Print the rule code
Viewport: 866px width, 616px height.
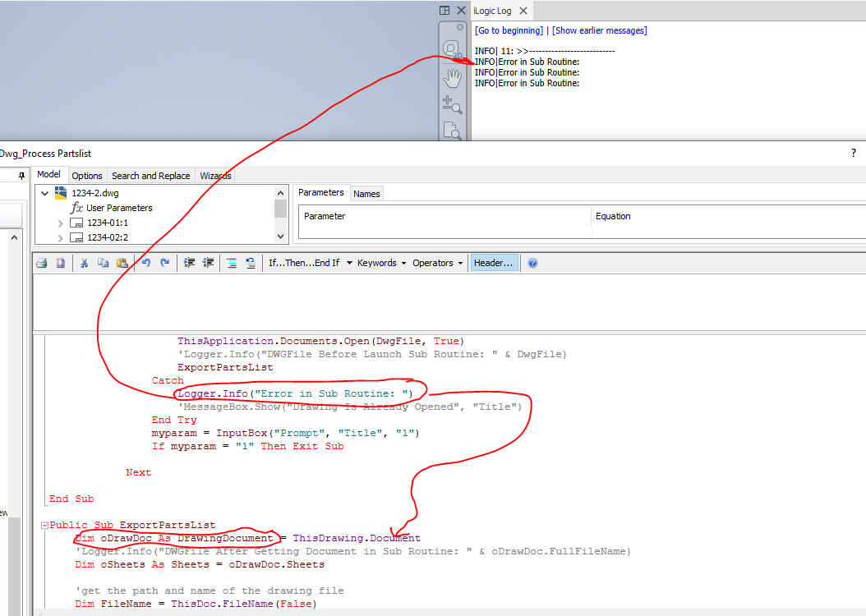41,263
